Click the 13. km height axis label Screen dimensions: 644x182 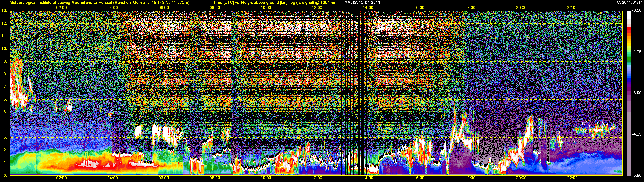click(4, 10)
